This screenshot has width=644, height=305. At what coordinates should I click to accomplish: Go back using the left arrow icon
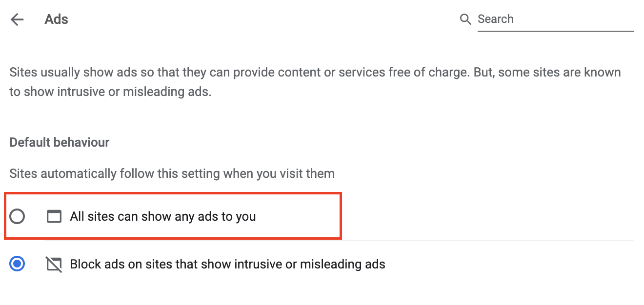coord(17,19)
